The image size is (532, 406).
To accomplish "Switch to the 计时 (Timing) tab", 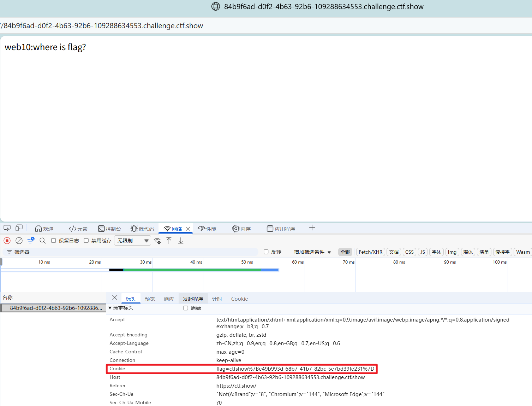I will click(217, 299).
